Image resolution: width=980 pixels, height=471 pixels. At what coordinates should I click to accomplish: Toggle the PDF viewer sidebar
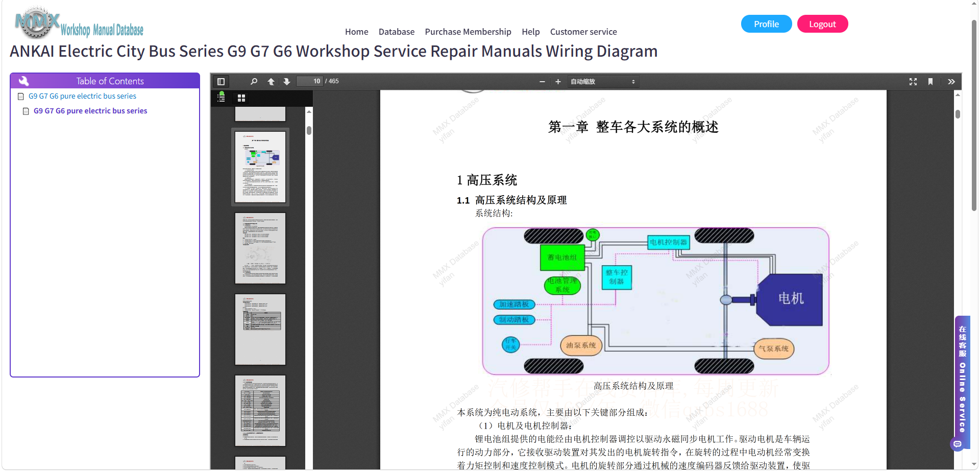tap(221, 82)
